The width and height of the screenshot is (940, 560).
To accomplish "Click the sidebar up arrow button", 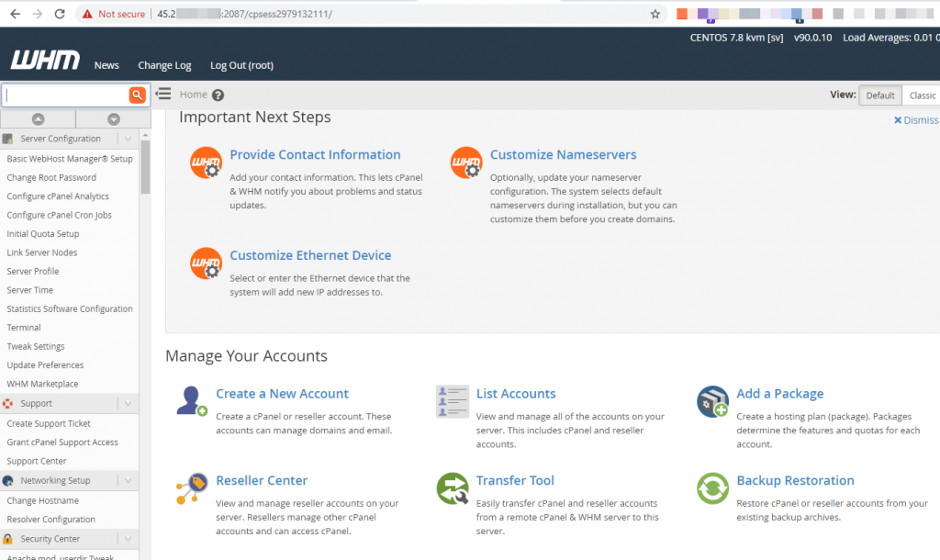I will (38, 119).
